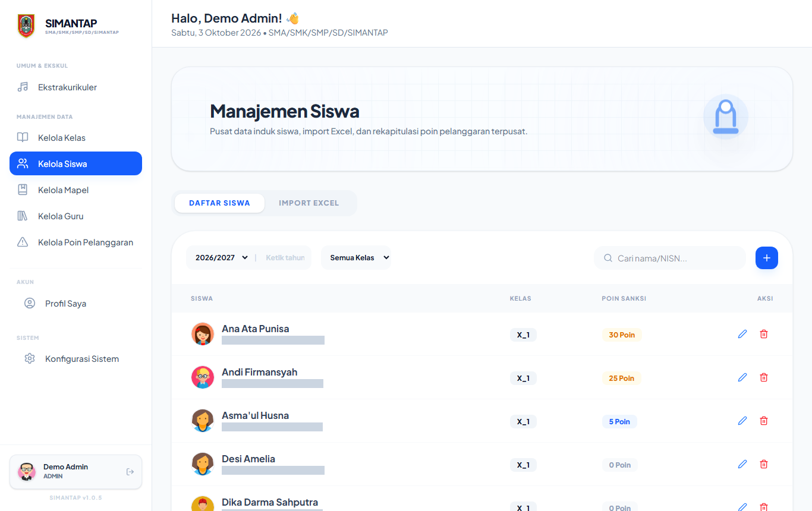Viewport: 812px width, 511px height.
Task: Click Desi Amelia's 0 Poin badge
Action: [x=620, y=465]
